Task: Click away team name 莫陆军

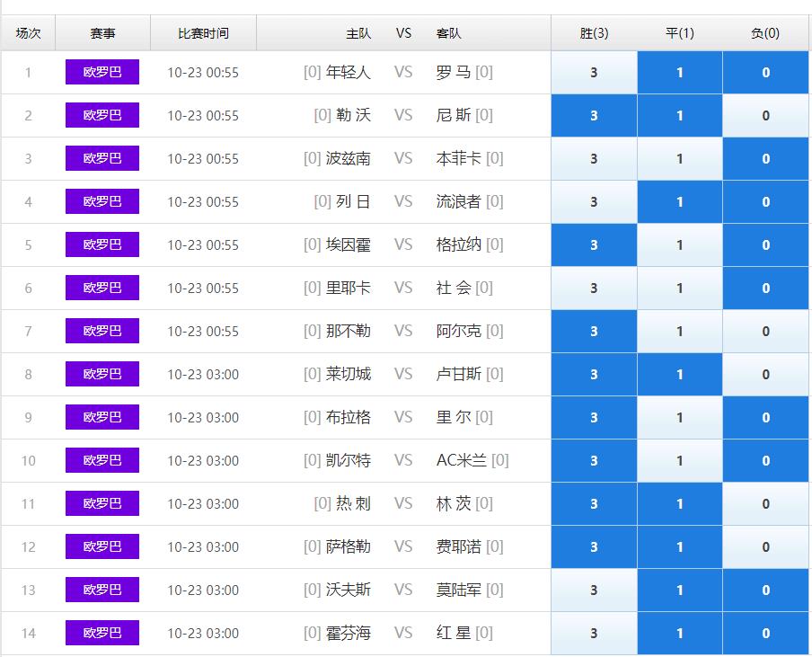Action: (x=458, y=590)
